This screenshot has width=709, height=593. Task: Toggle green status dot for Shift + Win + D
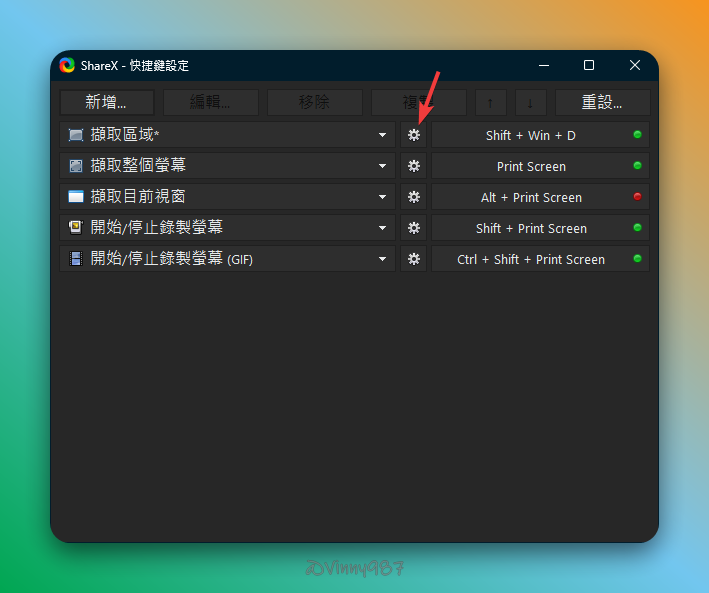click(x=637, y=135)
